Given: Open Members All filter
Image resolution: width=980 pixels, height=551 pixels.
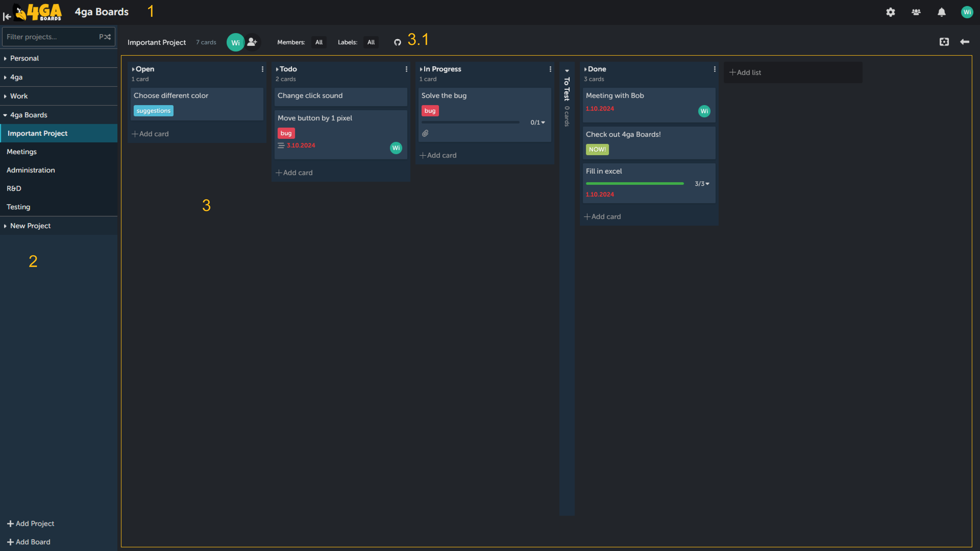Looking at the screenshot, I should (319, 42).
